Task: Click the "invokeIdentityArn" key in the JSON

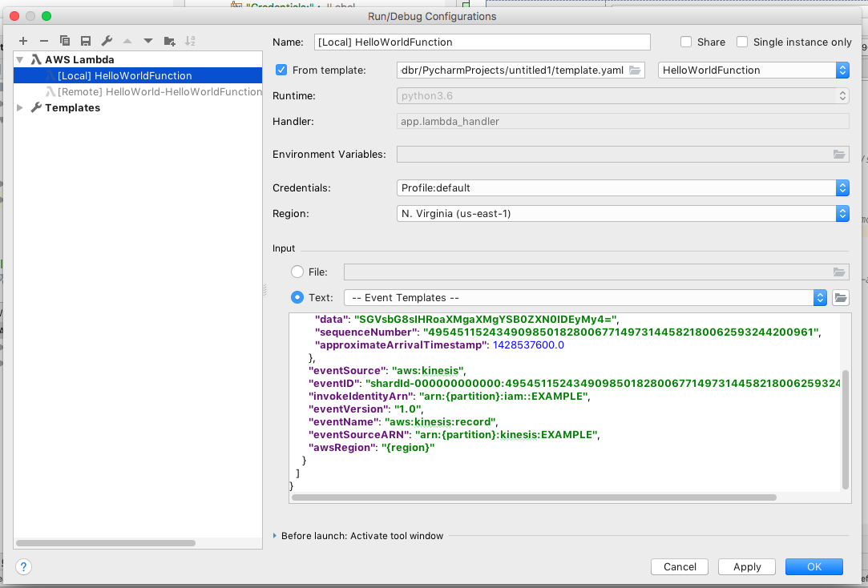Action: [361, 397]
